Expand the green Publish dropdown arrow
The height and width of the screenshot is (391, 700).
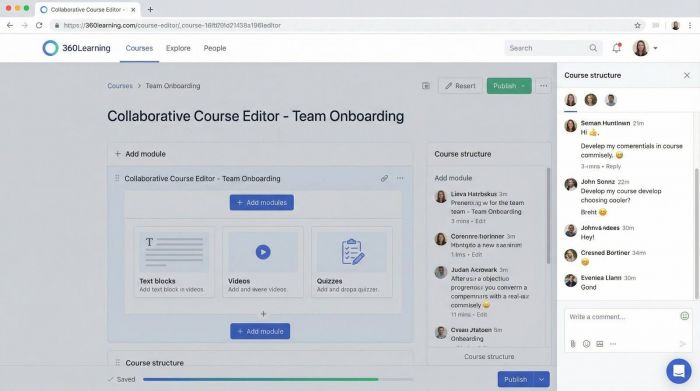coord(523,86)
